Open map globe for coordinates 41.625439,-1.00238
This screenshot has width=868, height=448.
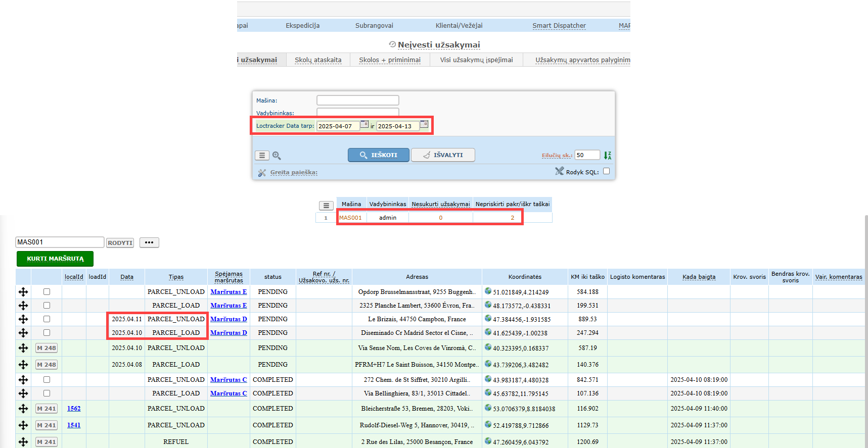tap(488, 332)
